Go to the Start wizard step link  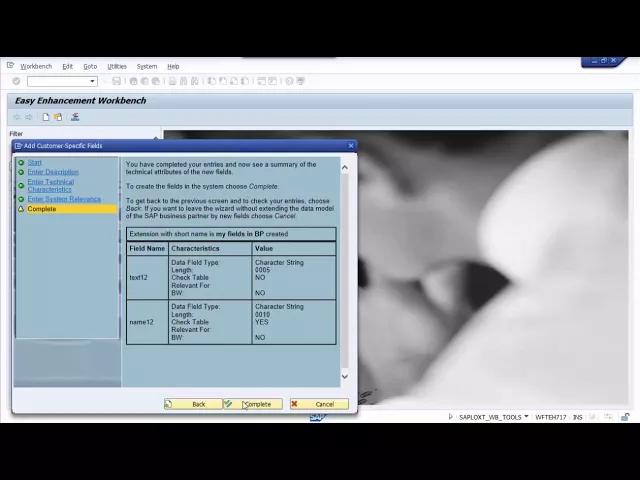tap(35, 162)
